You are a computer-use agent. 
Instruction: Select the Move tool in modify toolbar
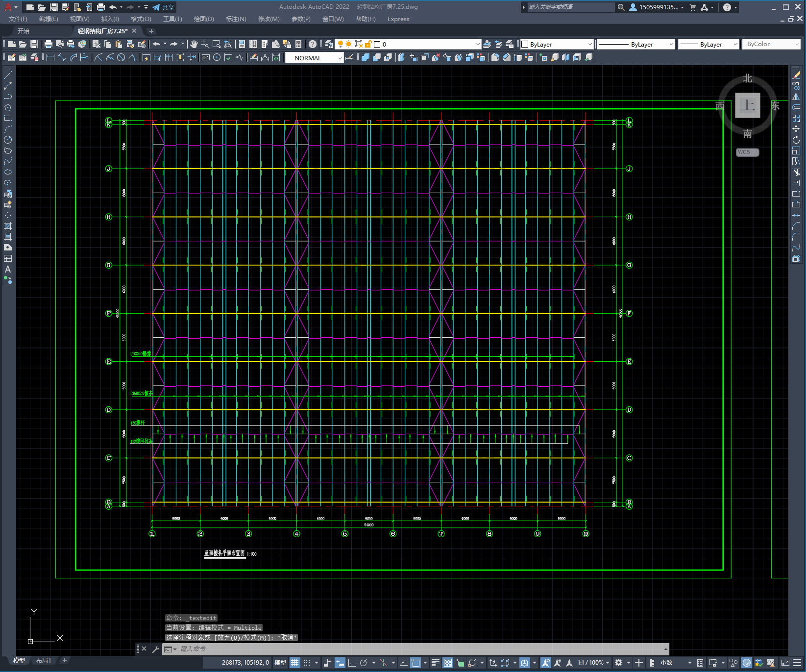pyautogui.click(x=796, y=129)
